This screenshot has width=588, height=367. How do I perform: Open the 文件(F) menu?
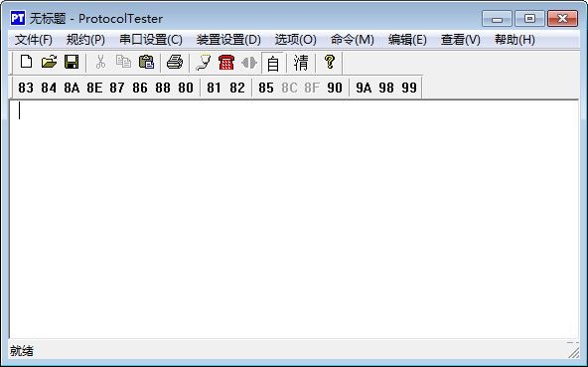(x=34, y=40)
